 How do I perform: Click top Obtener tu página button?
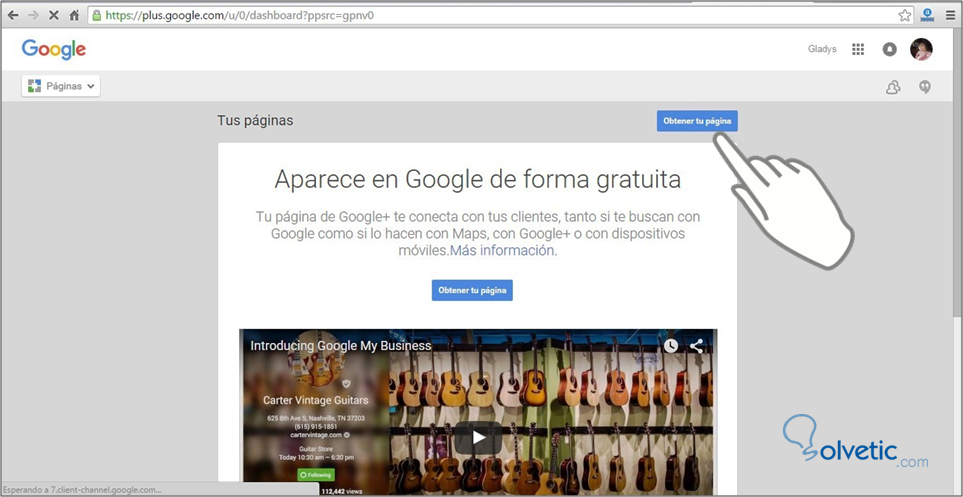click(x=697, y=121)
